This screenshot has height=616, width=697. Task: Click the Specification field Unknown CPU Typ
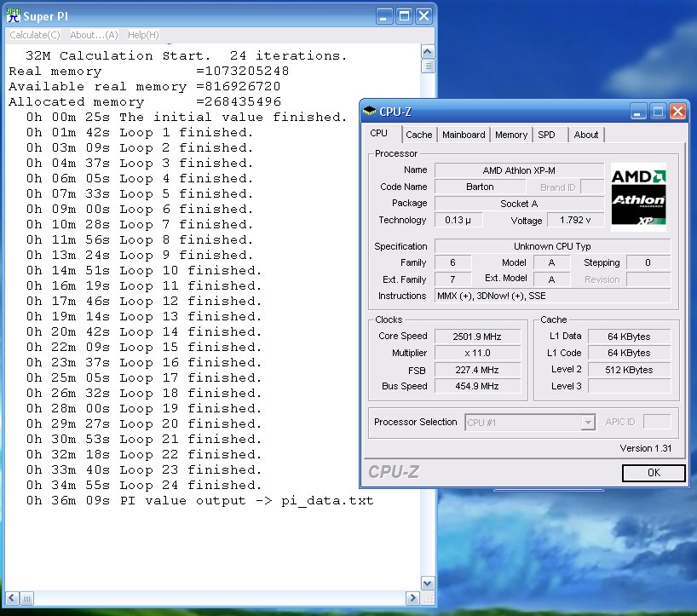(x=552, y=246)
